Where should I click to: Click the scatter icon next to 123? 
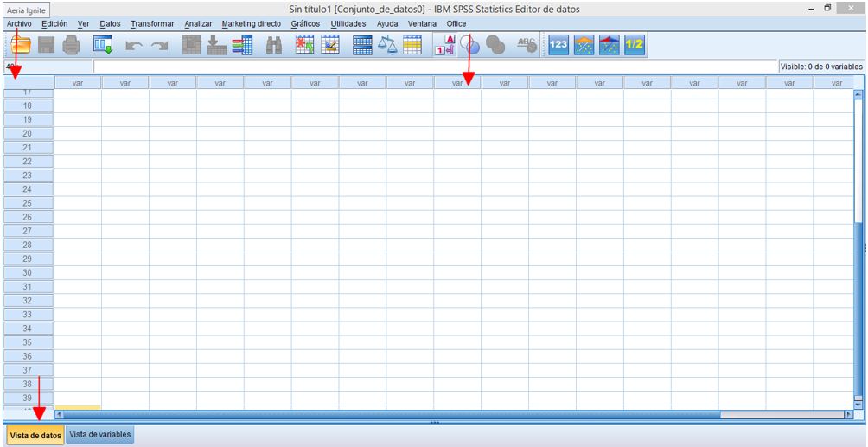(x=584, y=46)
